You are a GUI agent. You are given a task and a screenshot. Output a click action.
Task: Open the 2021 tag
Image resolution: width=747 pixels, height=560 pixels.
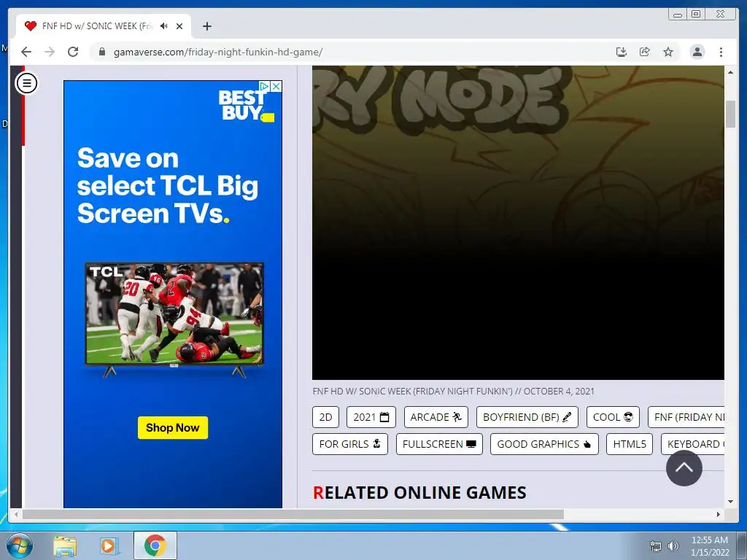(371, 417)
